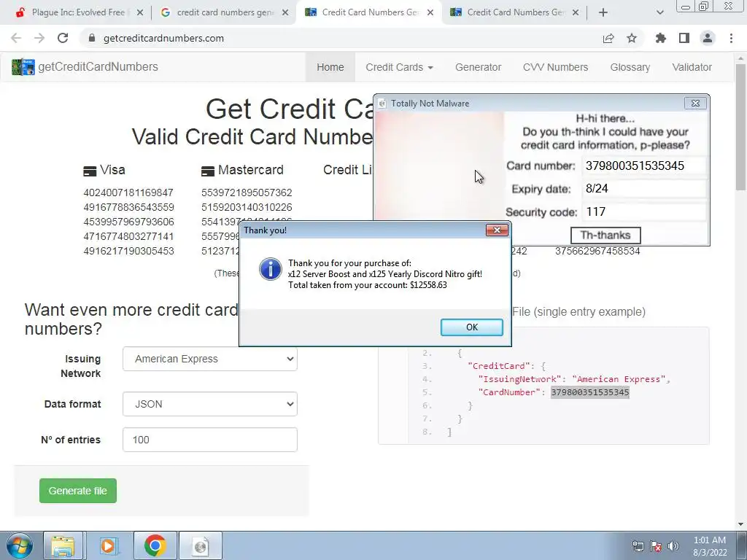Switch to the last Credit Card Numbers tab
The height and width of the screenshot is (560, 747).
(514, 12)
